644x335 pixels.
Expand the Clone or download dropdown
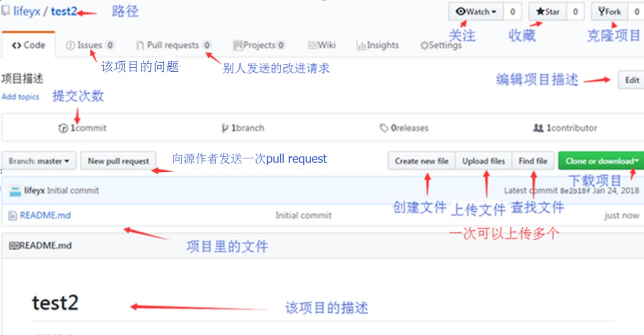pyautogui.click(x=601, y=161)
